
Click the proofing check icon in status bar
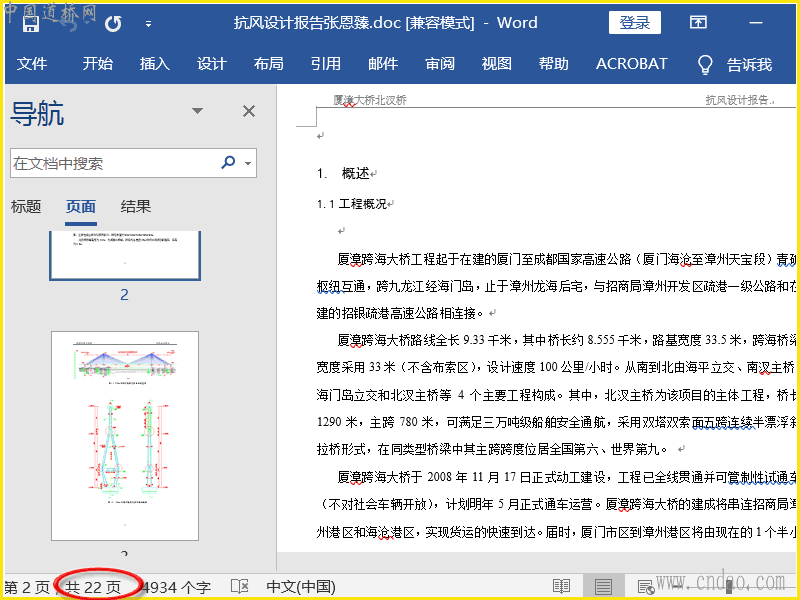click(239, 587)
